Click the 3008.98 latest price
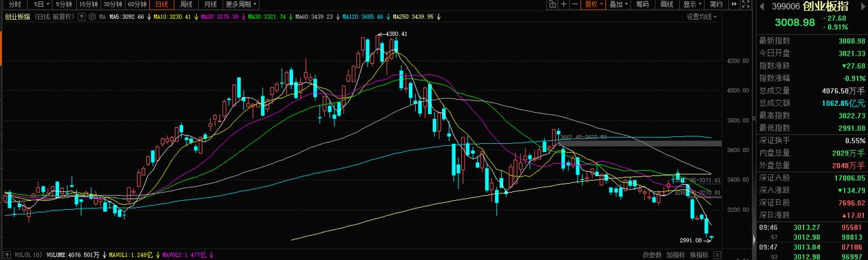Screen dimensions: 868x260 794,22
